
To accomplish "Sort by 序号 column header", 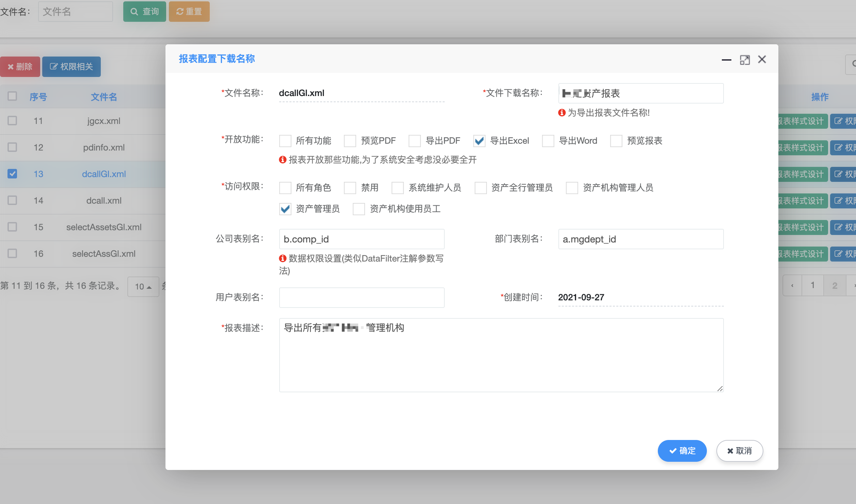I will coord(38,97).
